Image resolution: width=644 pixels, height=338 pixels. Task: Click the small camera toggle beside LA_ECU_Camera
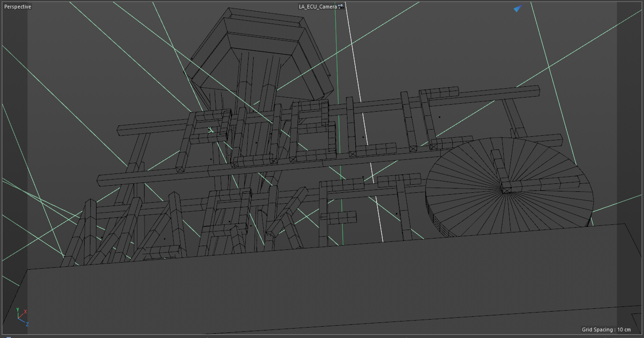coord(341,7)
